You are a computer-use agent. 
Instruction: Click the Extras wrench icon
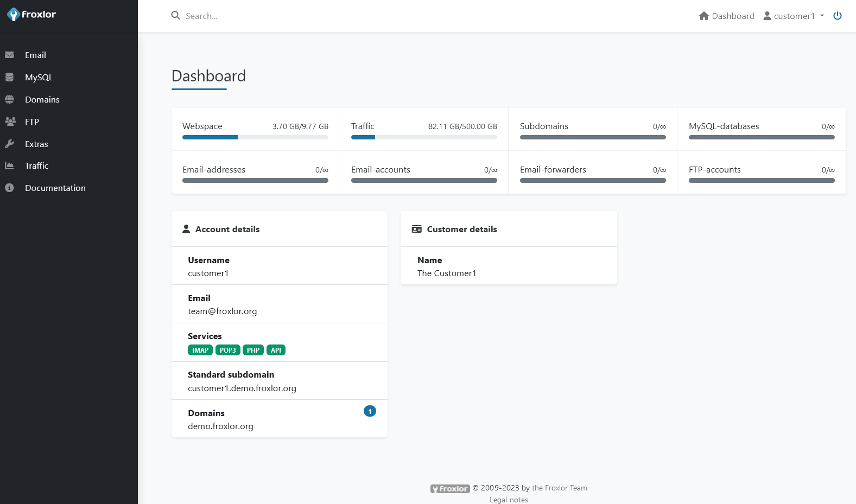coord(9,144)
